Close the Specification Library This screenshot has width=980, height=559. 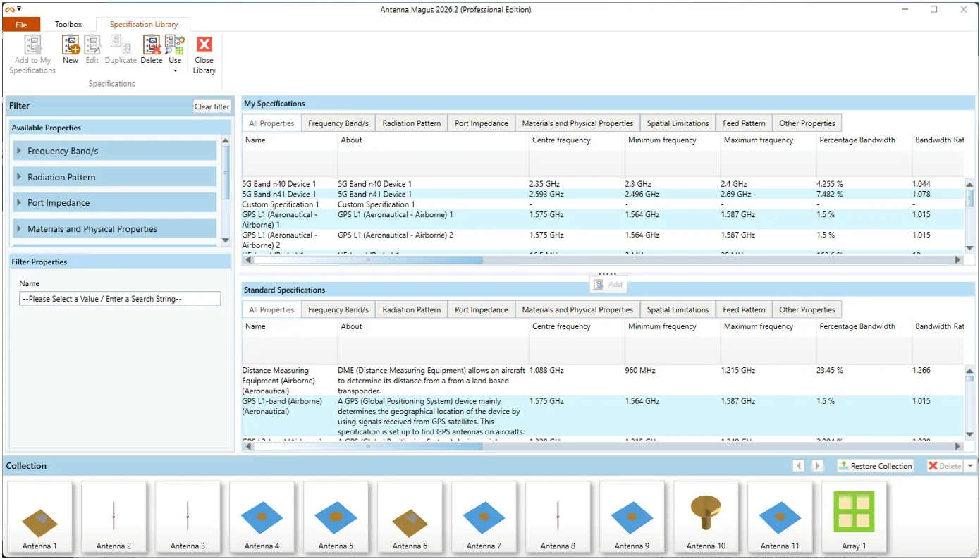[x=204, y=55]
